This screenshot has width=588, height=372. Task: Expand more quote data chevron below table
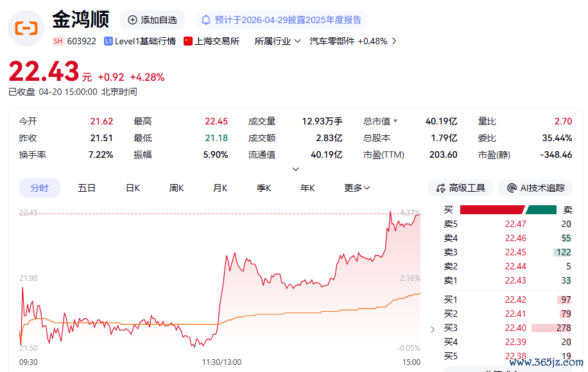295,169
